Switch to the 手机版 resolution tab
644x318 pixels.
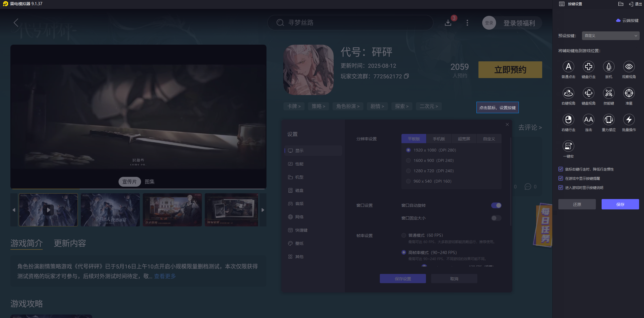(x=439, y=139)
